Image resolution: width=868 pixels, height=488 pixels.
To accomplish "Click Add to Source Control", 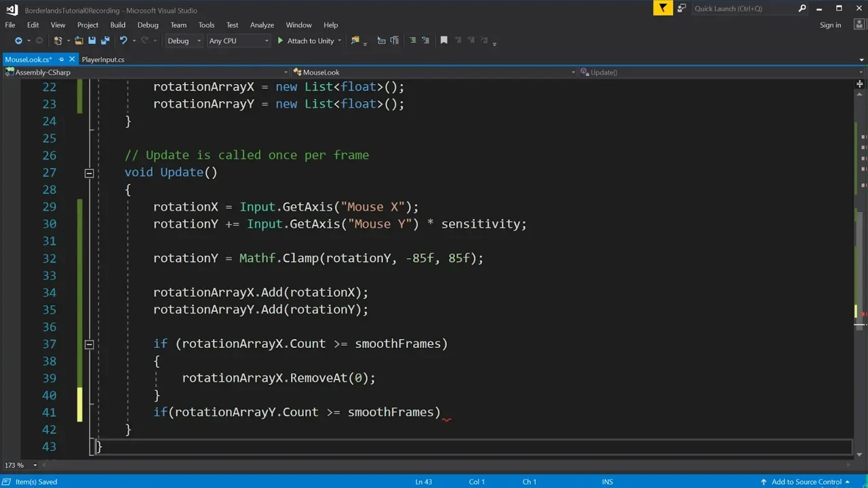I will pyautogui.click(x=806, y=482).
